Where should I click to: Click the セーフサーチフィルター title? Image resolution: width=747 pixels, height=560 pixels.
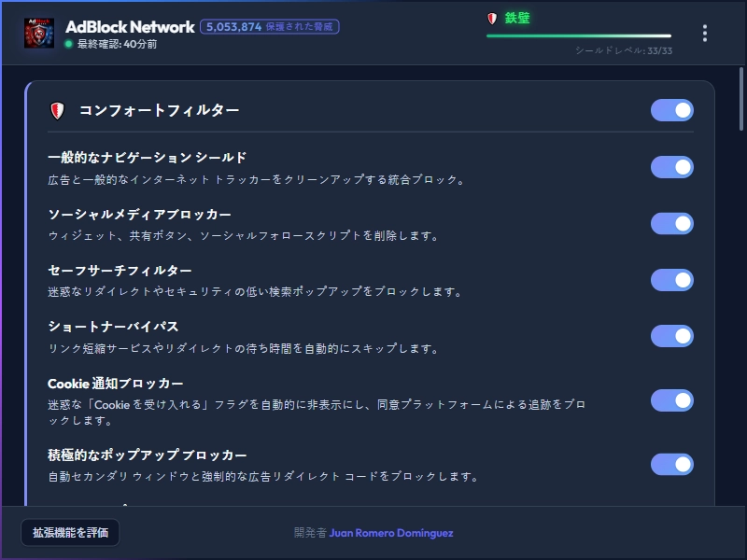tap(120, 271)
